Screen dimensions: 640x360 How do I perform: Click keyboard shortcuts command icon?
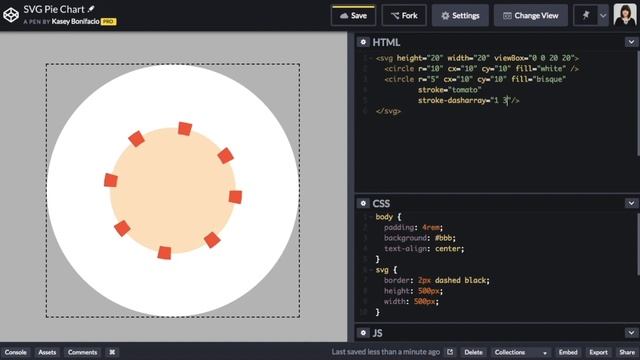(112, 352)
